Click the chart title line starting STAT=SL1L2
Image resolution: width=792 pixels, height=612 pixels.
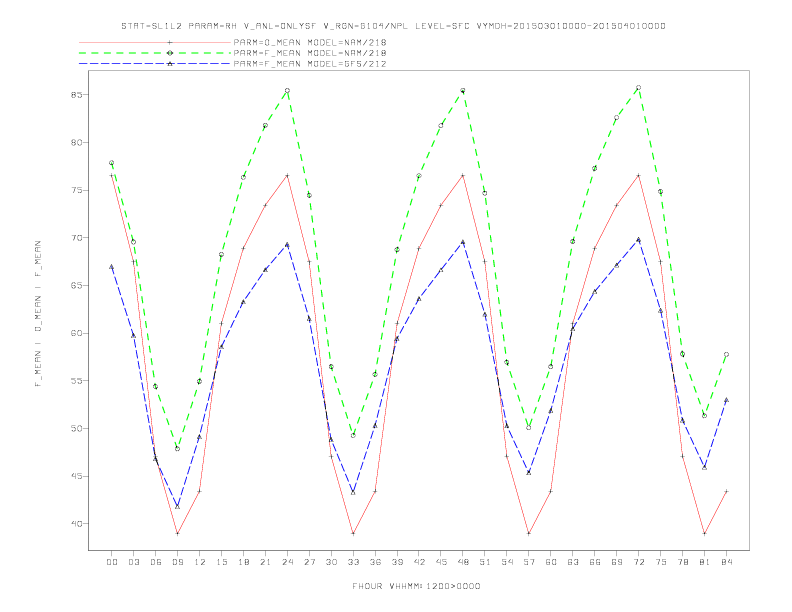393,26
